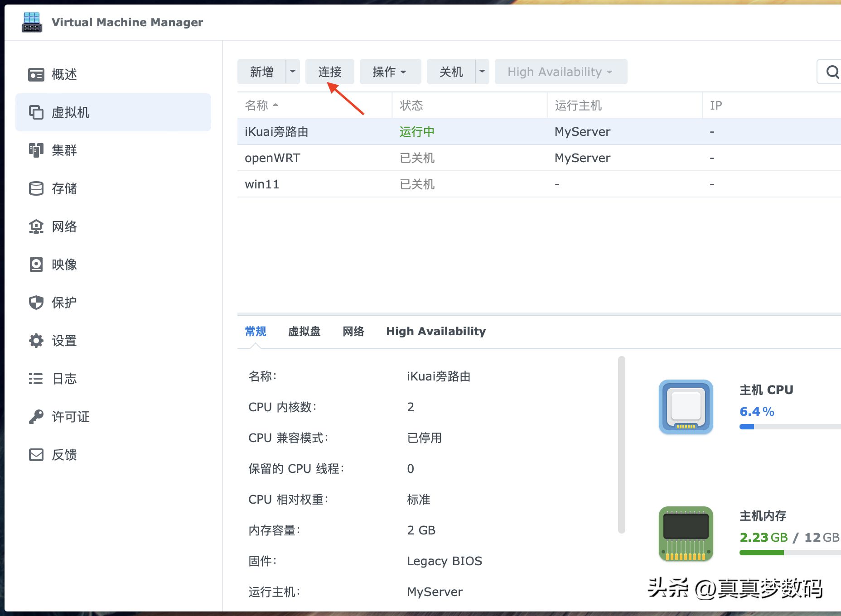Click the 主机内存 usage bar
The width and height of the screenshot is (841, 616).
790,553
